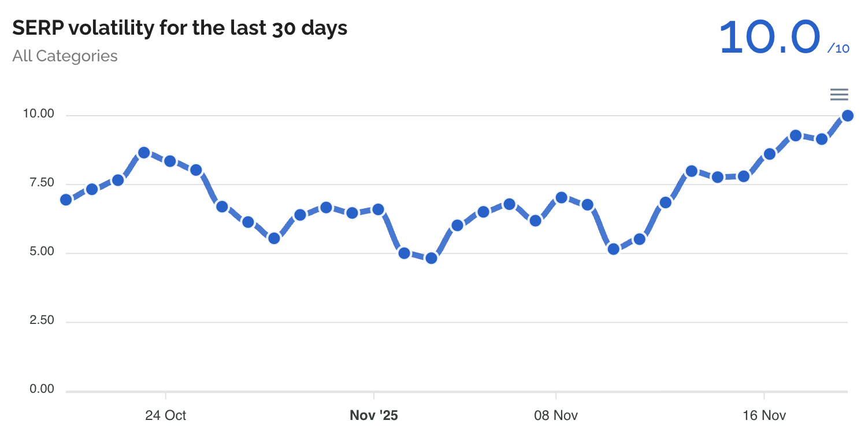868x435 pixels.
Task: Click the large 10.0 volatility score
Action: pyautogui.click(x=770, y=38)
